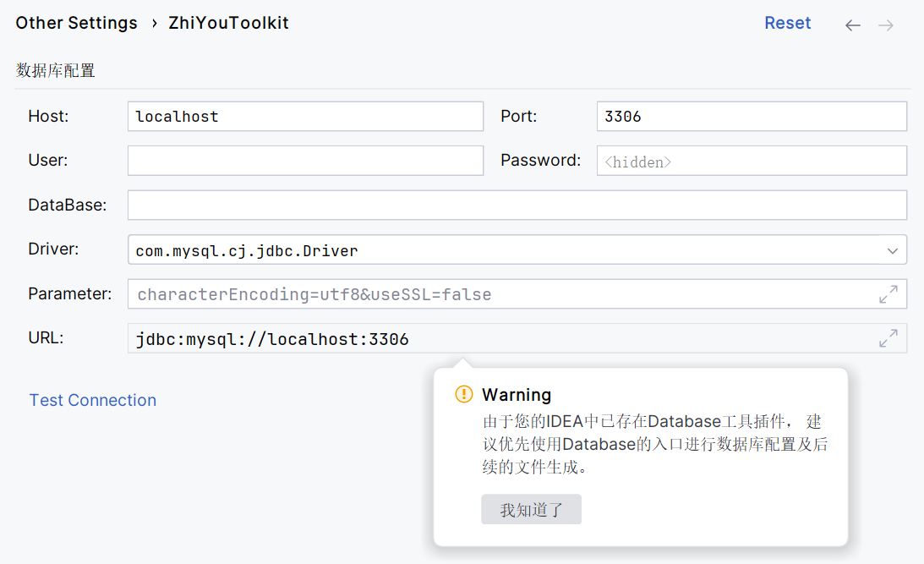Click the Port field showing 3306
This screenshot has width=924, height=564.
click(751, 117)
